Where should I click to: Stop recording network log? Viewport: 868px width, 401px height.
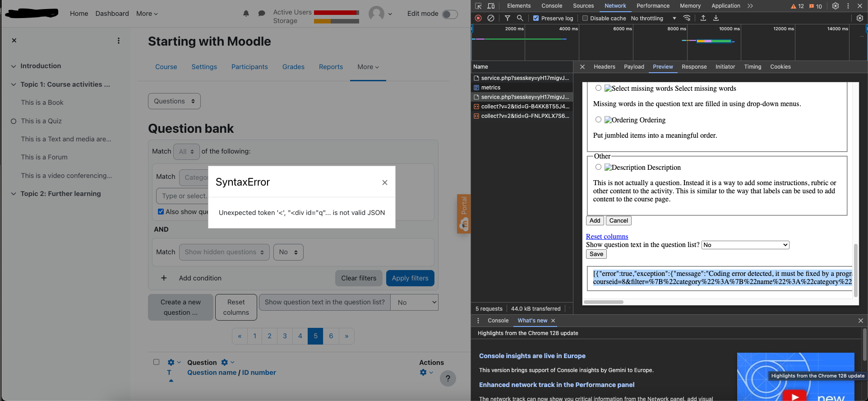[478, 18]
